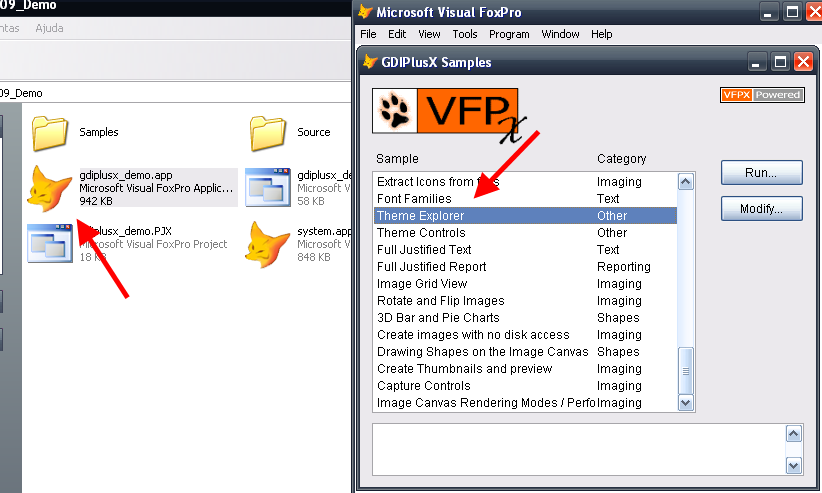Click down arrow of the description box scrollbar
Viewport: 822px width, 493px height.
click(x=794, y=465)
